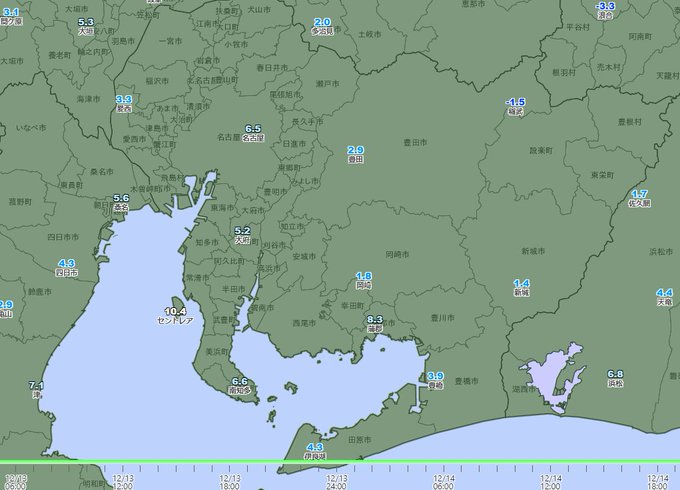Click the 大垣 5.3 temperature reading
Viewport: 680px width, 490px height.
pyautogui.click(x=86, y=22)
